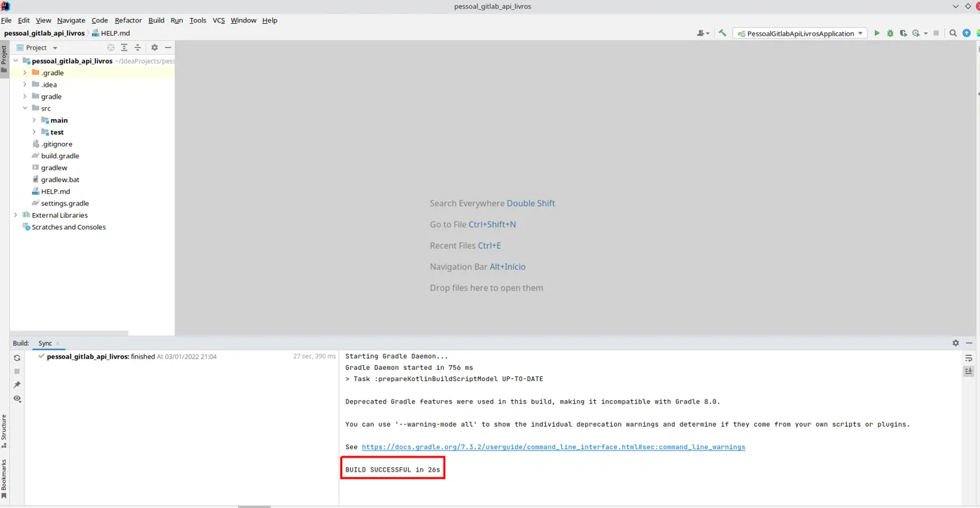The width and height of the screenshot is (980, 508).
Task: Open the Navigate menu
Action: coord(71,20)
